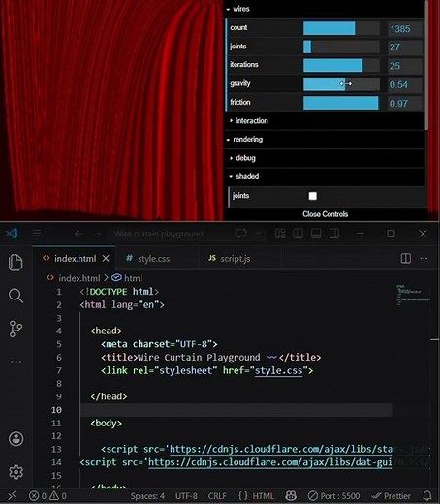This screenshot has height=504, width=440.
Task: Click html symbol in the breadcrumb
Action: click(133, 278)
